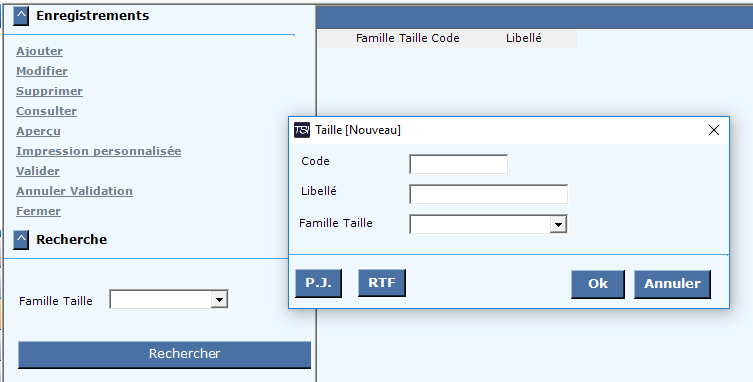This screenshot has height=382, width=753.
Task: Open Famille Taille dropdown in search panel
Action: click(x=219, y=300)
